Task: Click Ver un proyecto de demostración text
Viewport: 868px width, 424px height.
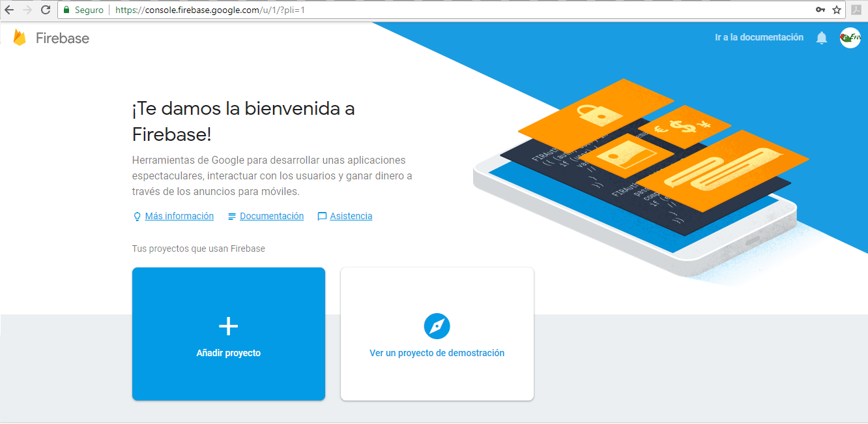Action: (437, 353)
